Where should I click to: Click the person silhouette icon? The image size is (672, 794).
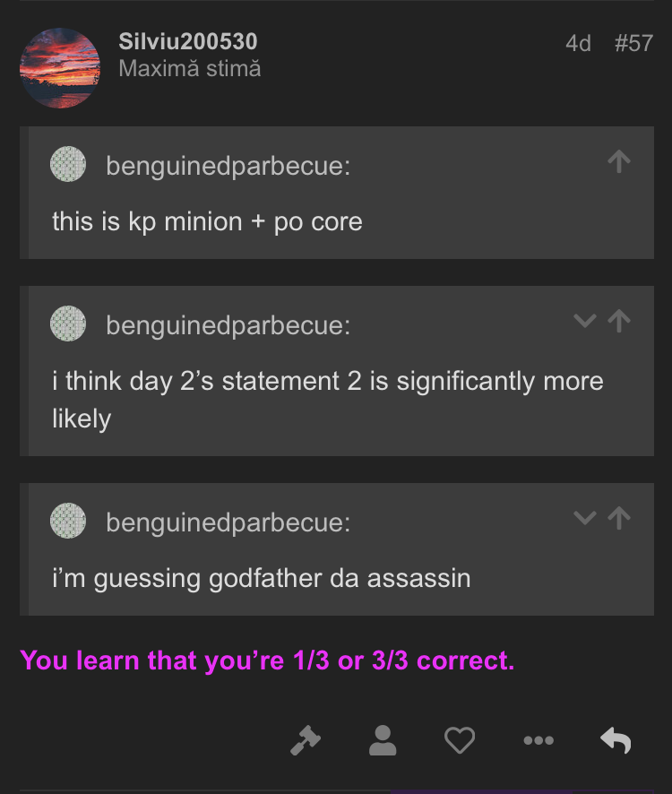(x=383, y=740)
